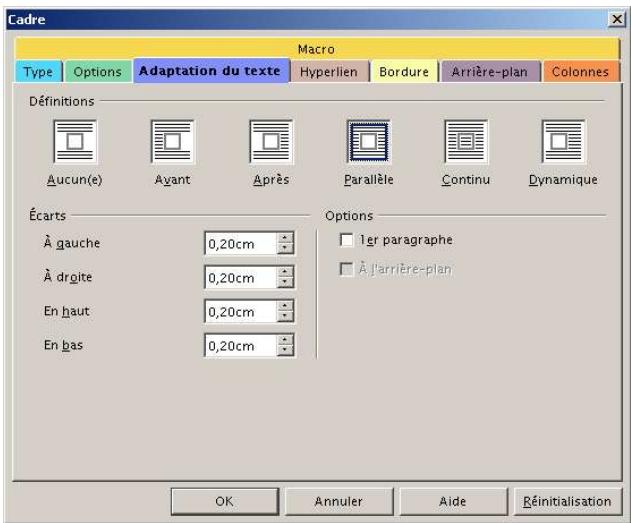The height and width of the screenshot is (523, 631).
Task: Open help with the Aide button
Action: pyautogui.click(x=453, y=501)
